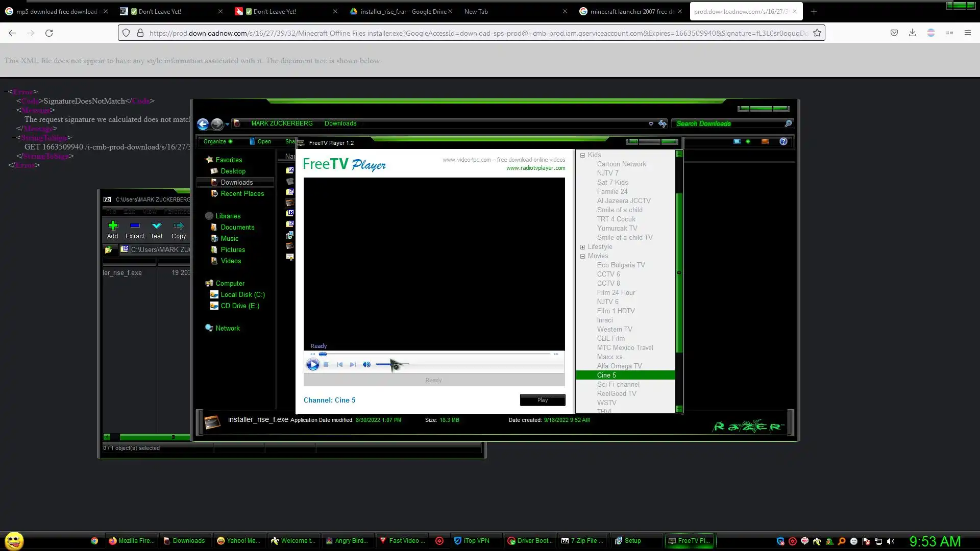Collapse the Movies channel category
The height and width of the screenshot is (551, 980).
click(x=582, y=256)
